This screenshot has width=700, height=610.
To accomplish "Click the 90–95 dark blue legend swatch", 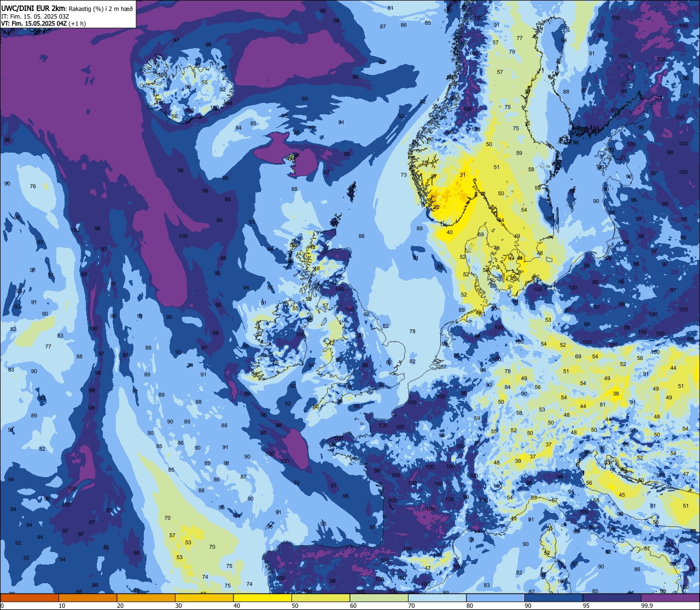I will pos(553,598).
